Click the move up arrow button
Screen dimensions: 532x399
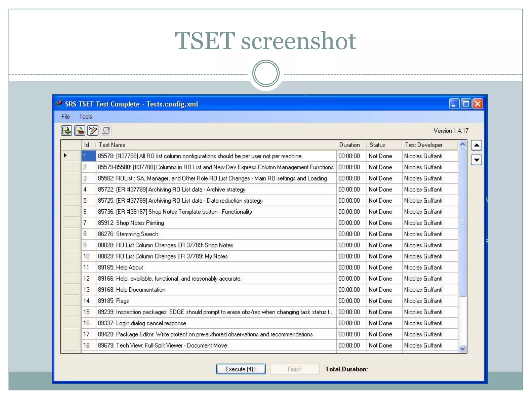point(476,145)
